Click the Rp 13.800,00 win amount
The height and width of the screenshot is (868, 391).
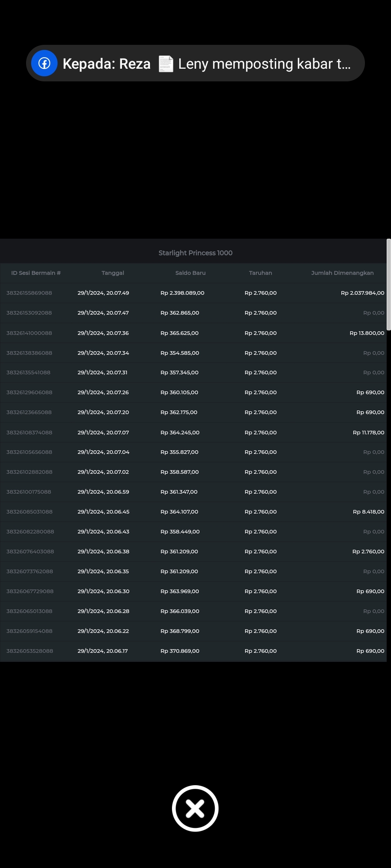tap(367, 333)
